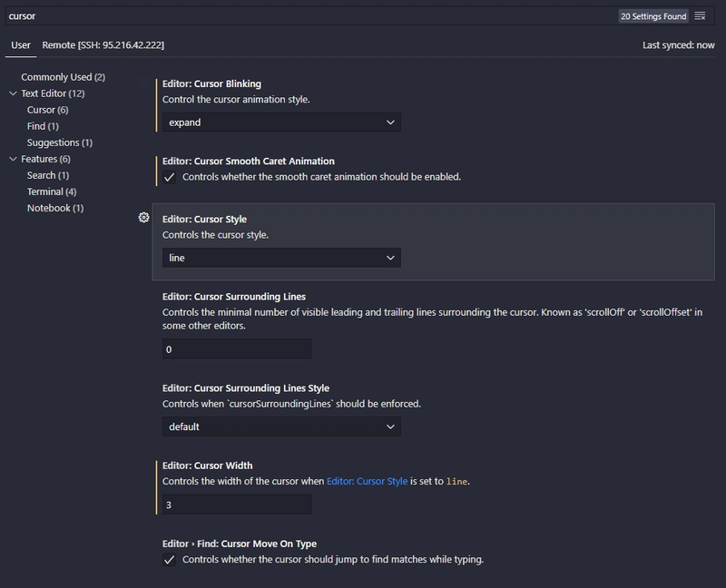726x588 pixels.
Task: Select Terminal (4) in settings tree
Action: click(x=52, y=191)
